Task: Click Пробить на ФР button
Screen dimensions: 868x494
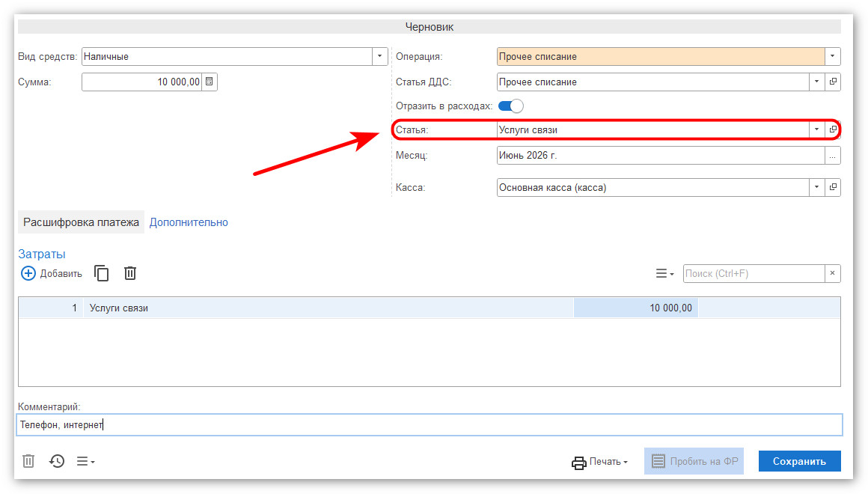Action: click(x=694, y=461)
